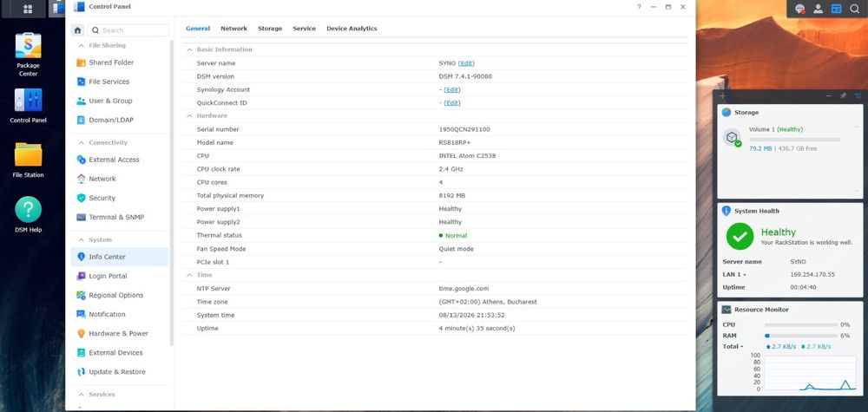This screenshot has height=412, width=868.
Task: Open the DSM Help desktop icon
Action: tap(29, 214)
